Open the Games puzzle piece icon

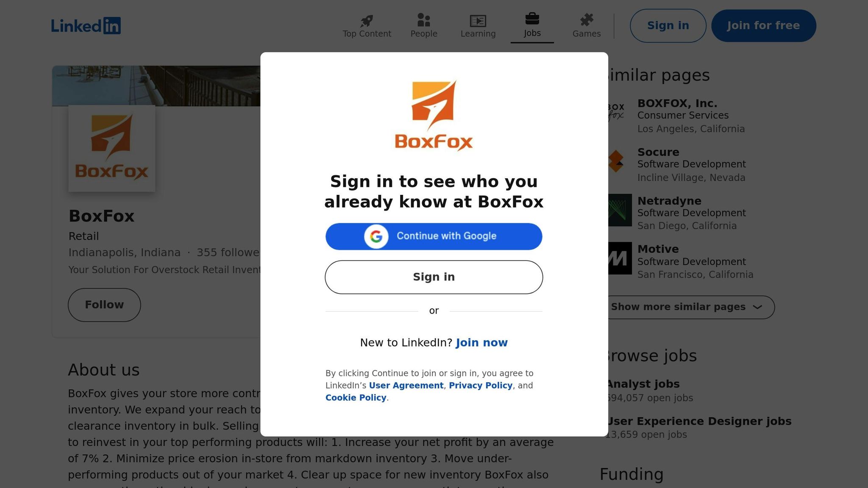point(587,20)
